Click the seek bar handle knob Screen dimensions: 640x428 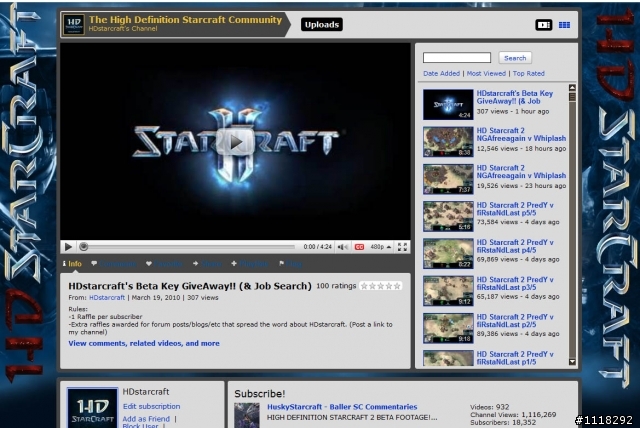(x=84, y=246)
